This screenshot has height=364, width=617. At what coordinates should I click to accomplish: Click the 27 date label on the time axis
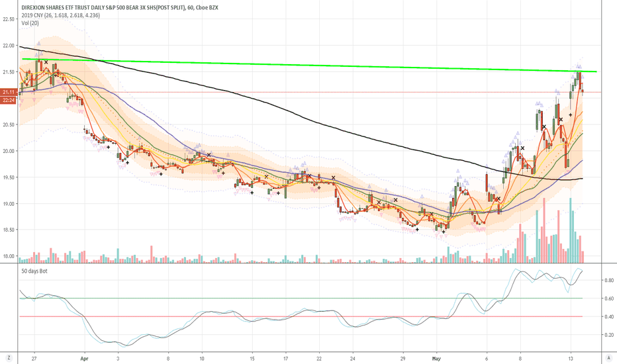[34, 359]
